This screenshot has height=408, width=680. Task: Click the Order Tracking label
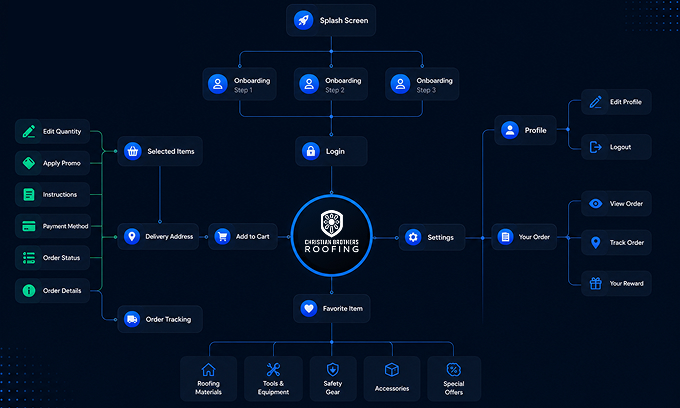point(168,319)
